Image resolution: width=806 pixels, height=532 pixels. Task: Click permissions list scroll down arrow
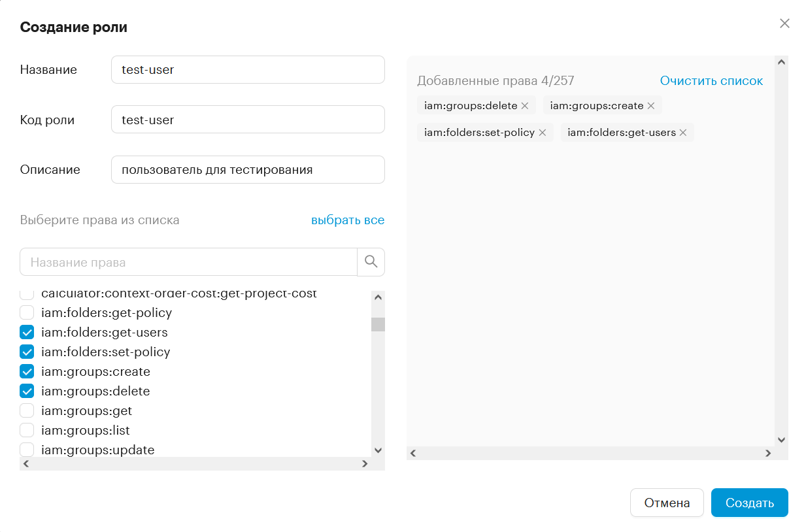(x=378, y=450)
